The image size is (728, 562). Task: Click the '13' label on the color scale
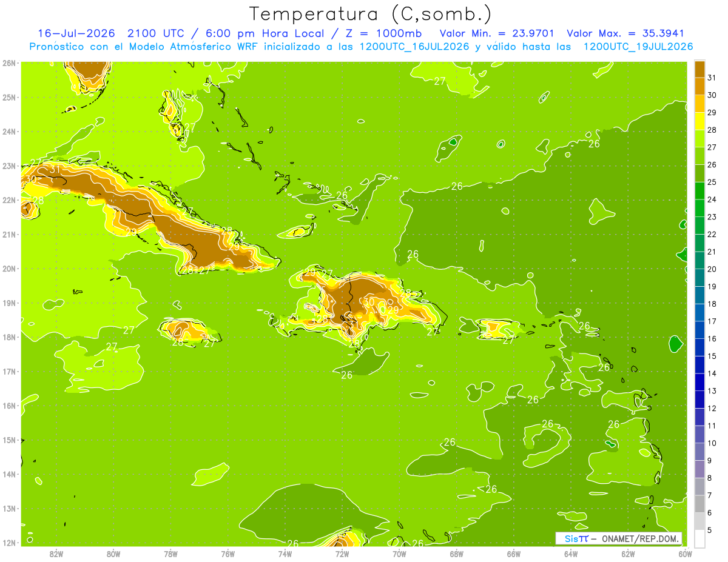(x=712, y=391)
